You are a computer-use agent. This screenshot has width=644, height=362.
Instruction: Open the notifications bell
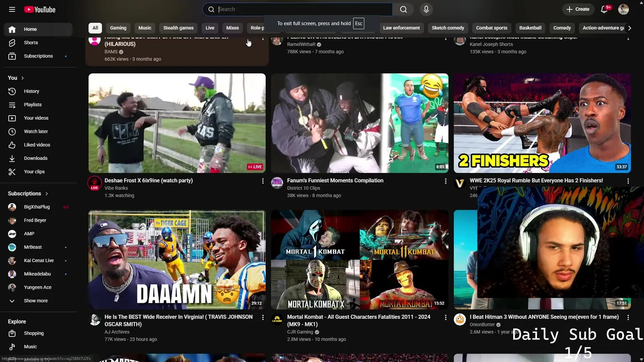coord(604,9)
